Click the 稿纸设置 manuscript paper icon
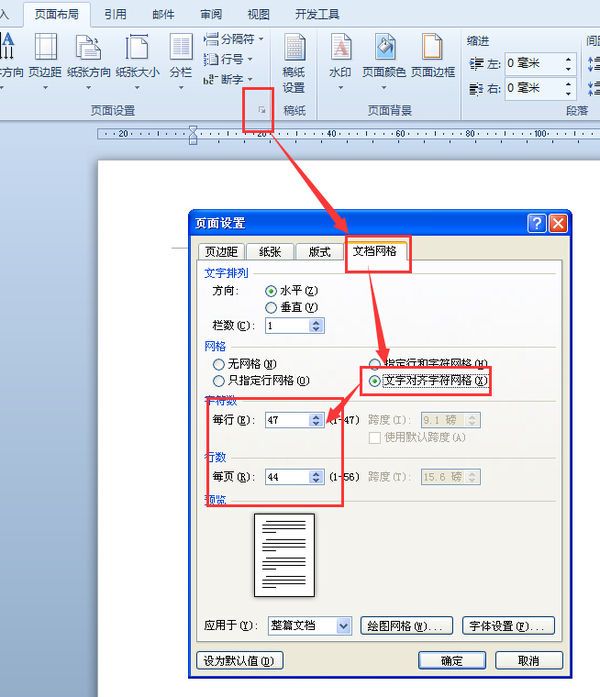The width and height of the screenshot is (600, 697). pyautogui.click(x=294, y=62)
